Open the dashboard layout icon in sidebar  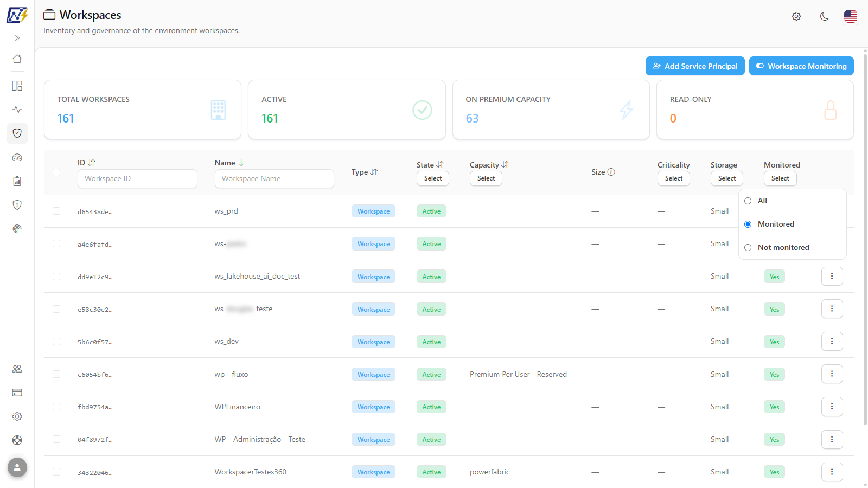point(17,86)
